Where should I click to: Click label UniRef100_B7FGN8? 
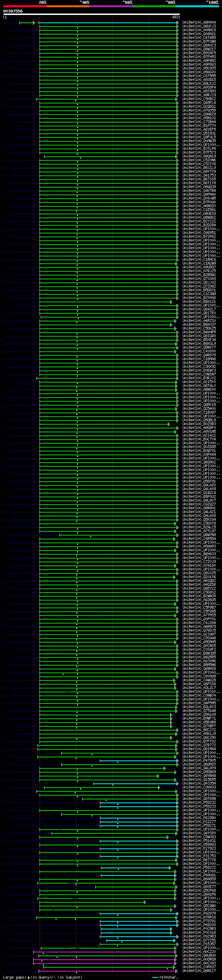tap(199, 41)
